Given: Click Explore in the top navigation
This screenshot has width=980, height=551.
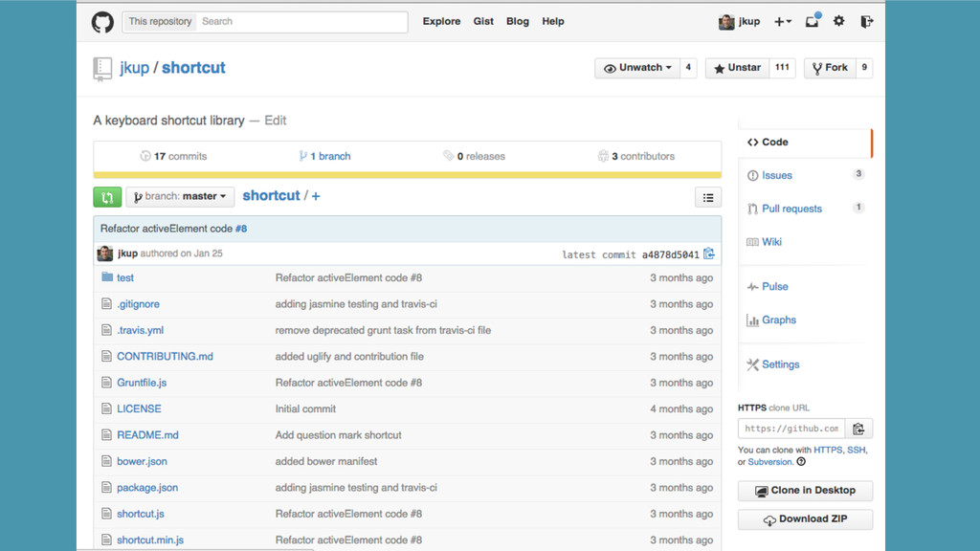Looking at the screenshot, I should tap(441, 21).
